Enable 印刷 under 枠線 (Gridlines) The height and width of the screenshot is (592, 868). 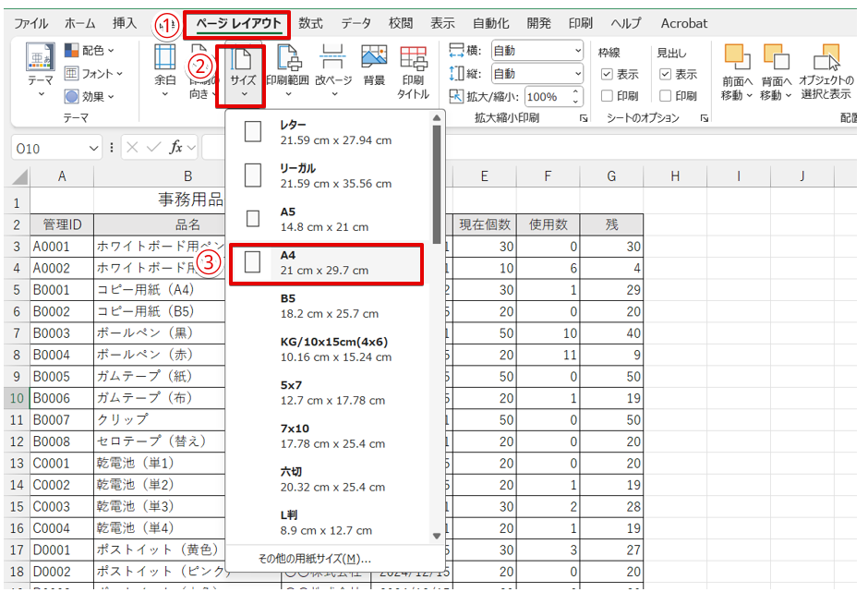606,94
